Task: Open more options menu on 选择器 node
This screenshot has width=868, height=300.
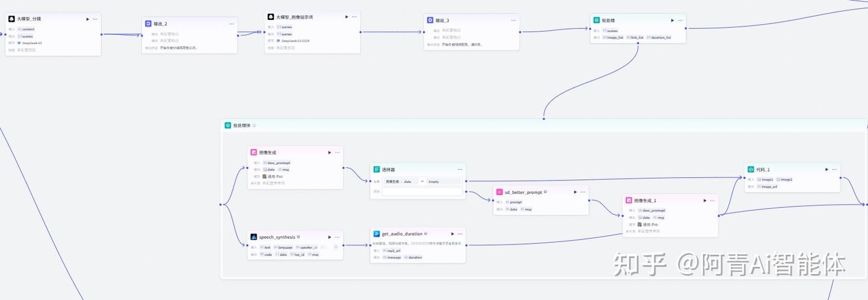Action: 460,169
